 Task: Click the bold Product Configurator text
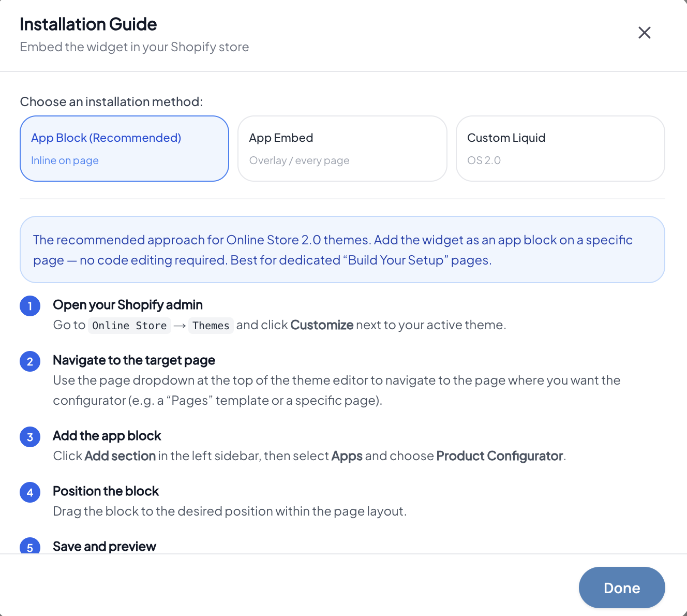click(x=500, y=456)
